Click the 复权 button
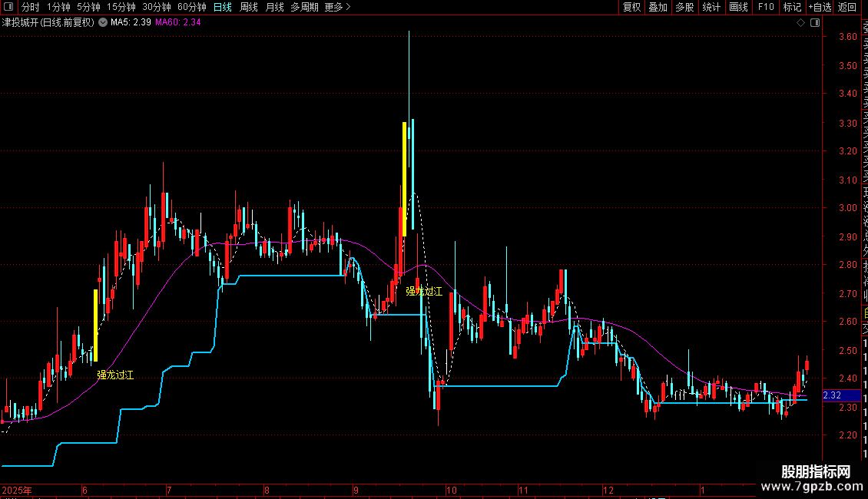 [631, 7]
